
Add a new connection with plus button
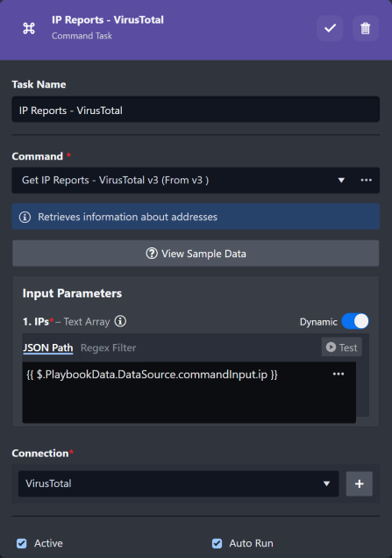(x=360, y=483)
